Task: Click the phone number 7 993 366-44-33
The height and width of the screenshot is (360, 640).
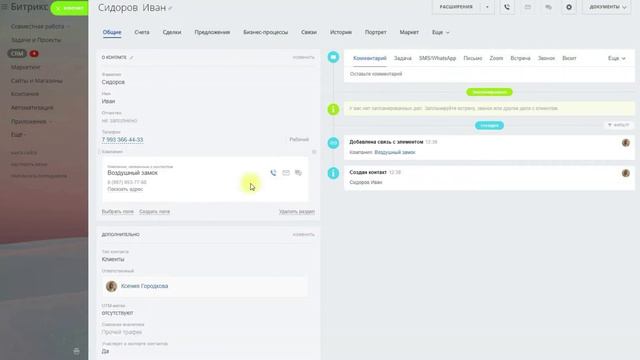Action: click(x=122, y=140)
